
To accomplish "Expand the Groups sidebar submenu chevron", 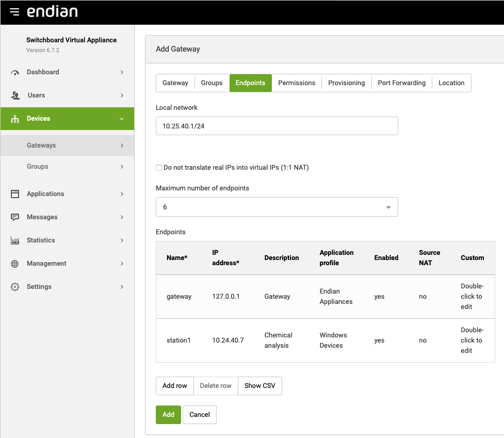I will [x=122, y=167].
